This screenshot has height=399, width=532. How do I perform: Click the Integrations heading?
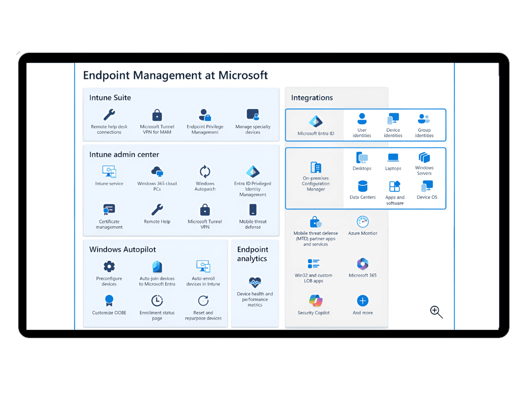(x=312, y=98)
